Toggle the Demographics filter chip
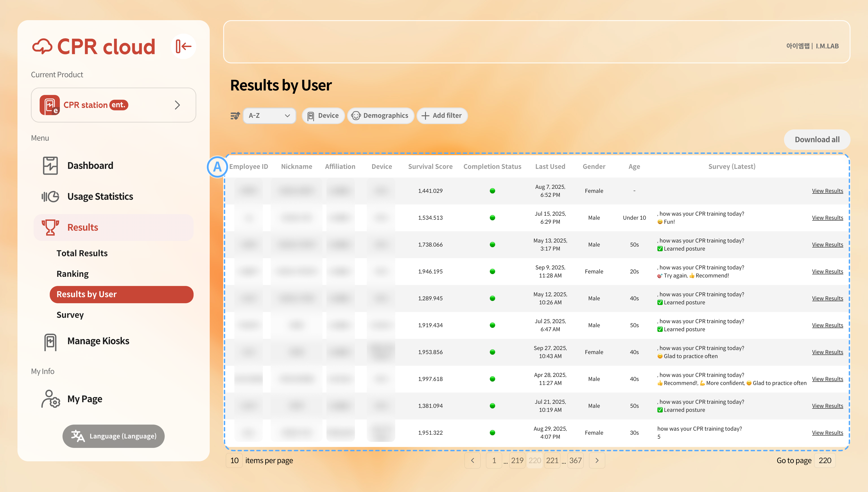This screenshot has height=492, width=868. pos(380,116)
